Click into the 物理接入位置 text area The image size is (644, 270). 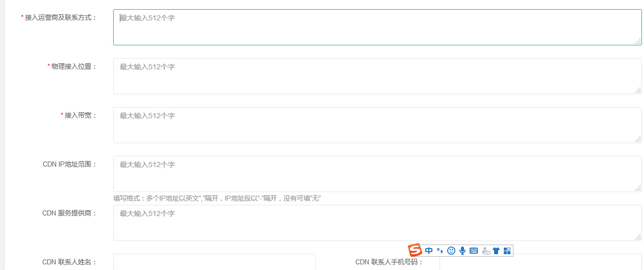point(377,76)
